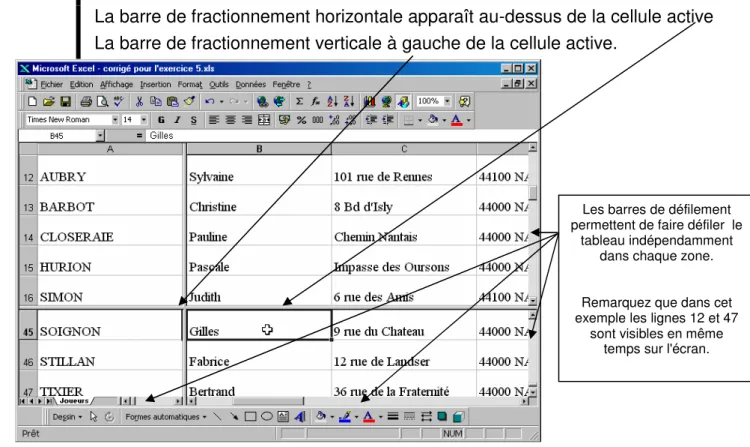Print the sheet using printer icon
This screenshot has height=447, width=750.
[x=86, y=101]
